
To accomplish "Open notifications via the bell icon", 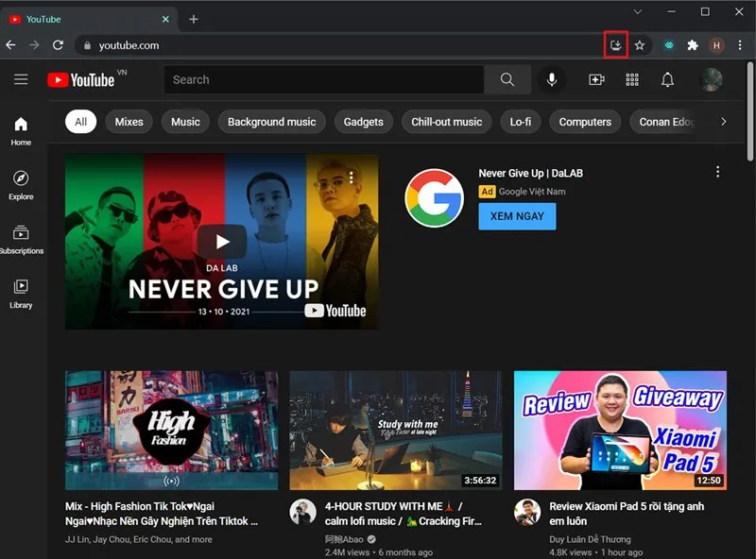I will (668, 79).
